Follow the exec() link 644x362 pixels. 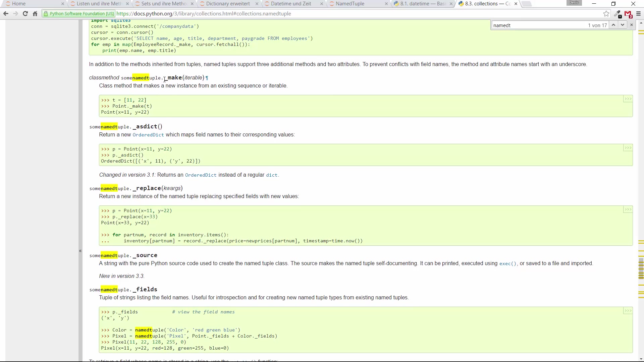[x=508, y=264]
